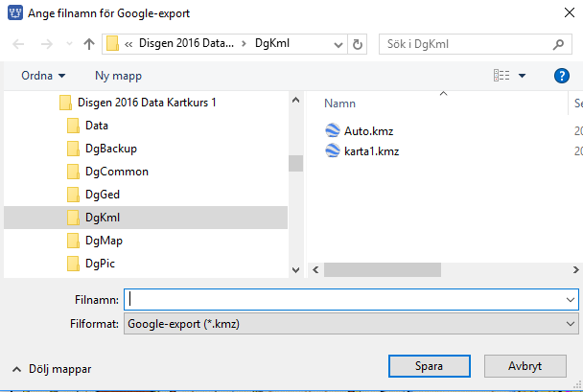
Task: Click the folder icon in address bar
Action: [x=112, y=43]
